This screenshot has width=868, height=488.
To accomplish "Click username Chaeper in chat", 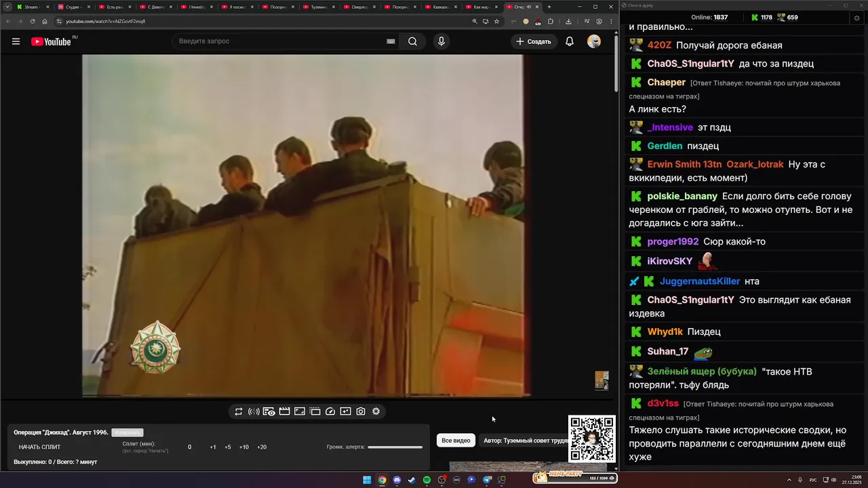I will pos(667,82).
